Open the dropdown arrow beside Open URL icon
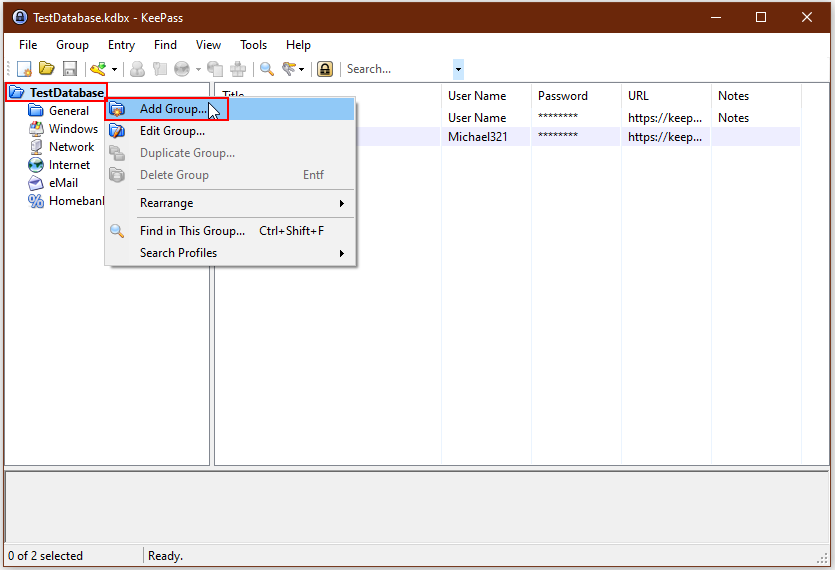The width and height of the screenshot is (835, 570). pyautogui.click(x=198, y=69)
